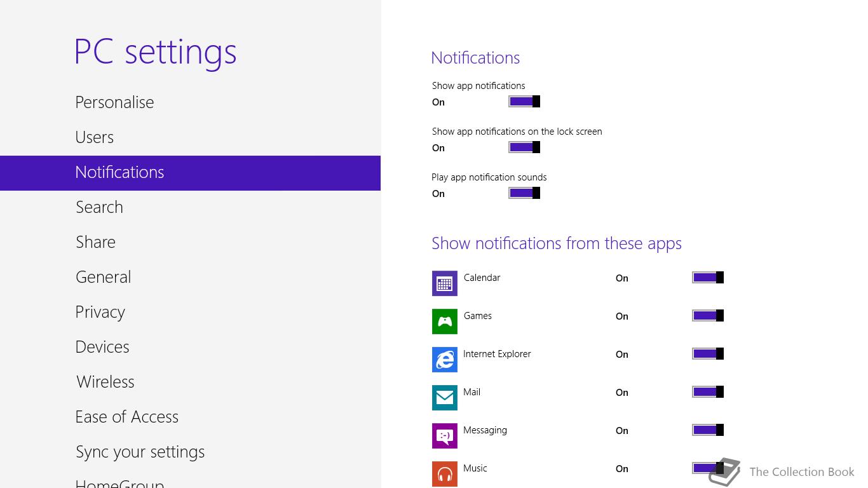Toggle Mail notifications switch
868x488 pixels.
708,392
